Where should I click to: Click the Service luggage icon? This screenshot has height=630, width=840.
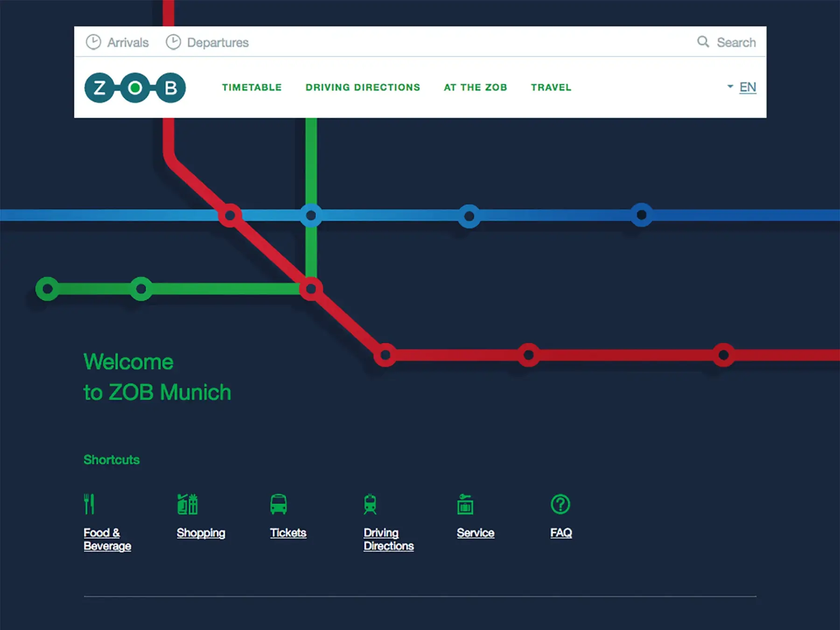point(465,504)
